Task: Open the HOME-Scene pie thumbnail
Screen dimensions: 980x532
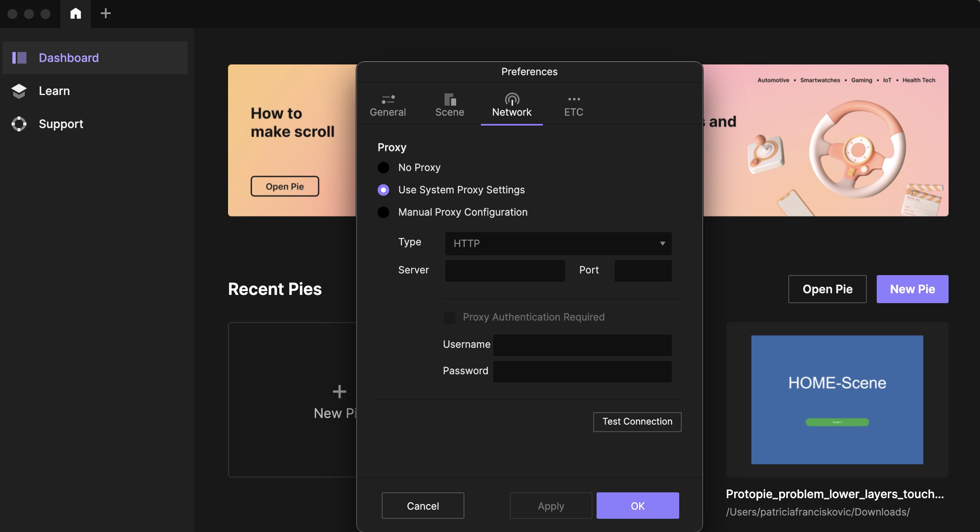Action: click(837, 399)
